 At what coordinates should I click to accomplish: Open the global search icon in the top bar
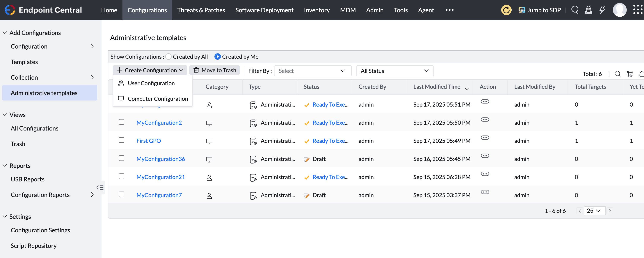575,10
